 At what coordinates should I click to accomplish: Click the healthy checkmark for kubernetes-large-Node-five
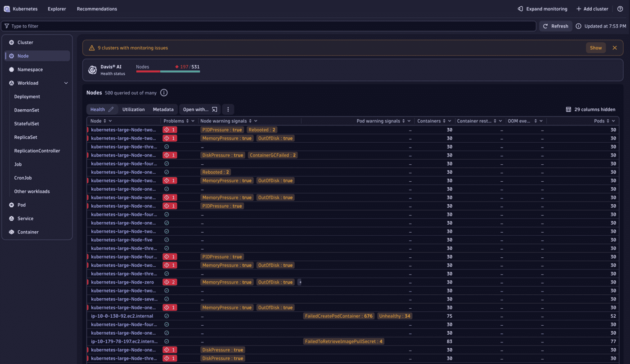(x=166, y=240)
